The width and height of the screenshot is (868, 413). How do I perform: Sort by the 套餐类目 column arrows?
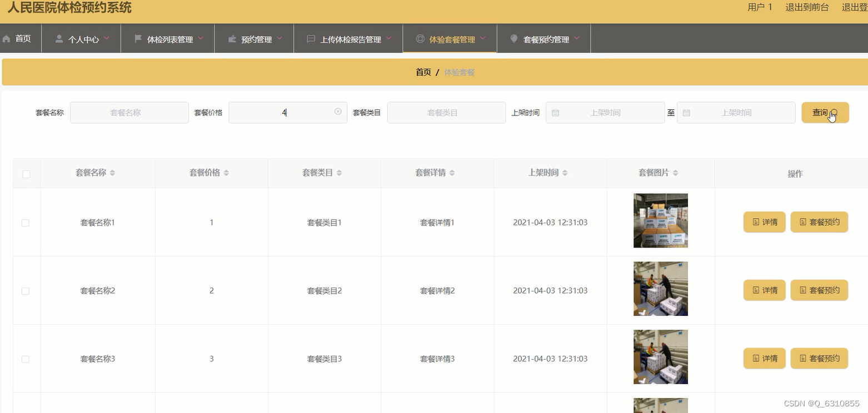click(x=339, y=173)
